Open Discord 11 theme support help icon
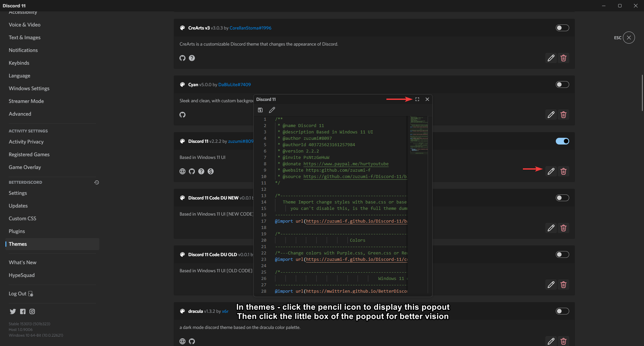Viewport: 644px width, 346px height. click(x=201, y=171)
